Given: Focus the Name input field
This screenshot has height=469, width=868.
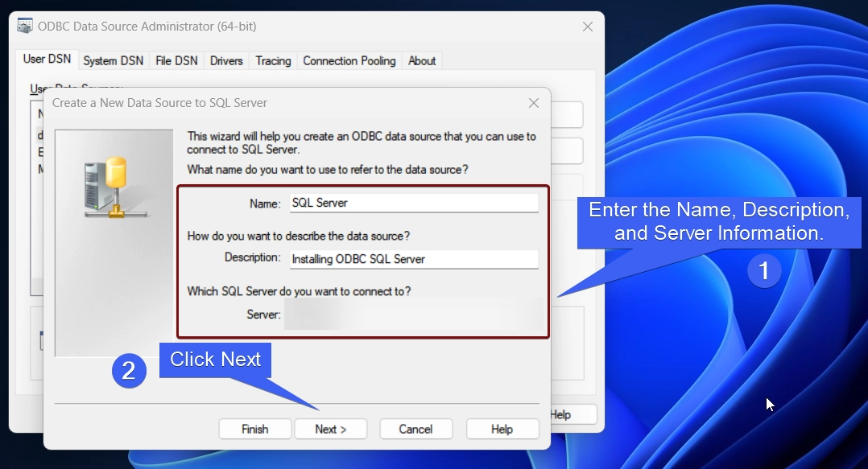Looking at the screenshot, I should (414, 203).
